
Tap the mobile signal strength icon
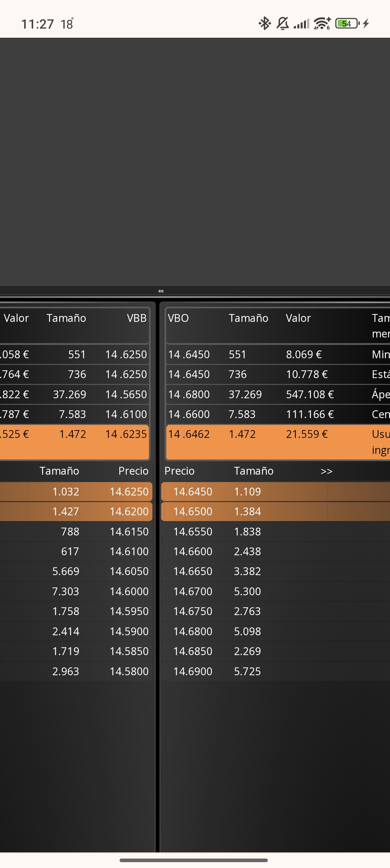pos(301,24)
